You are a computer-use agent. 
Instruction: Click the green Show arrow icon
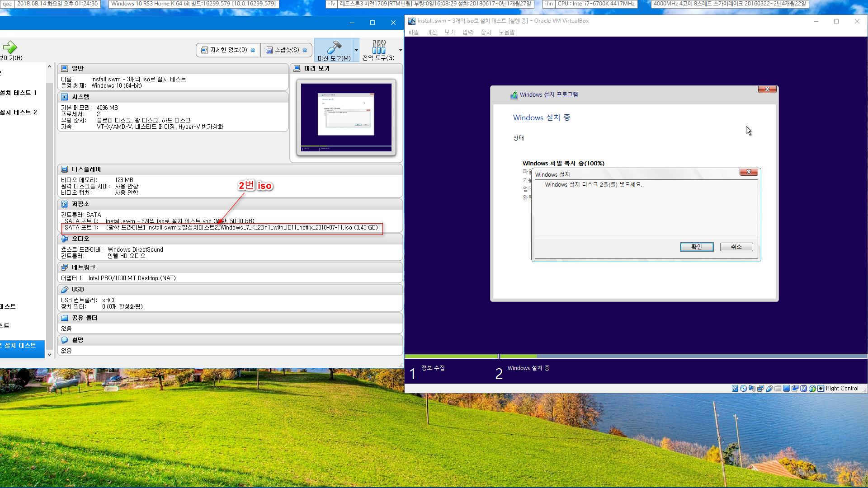click(x=10, y=47)
